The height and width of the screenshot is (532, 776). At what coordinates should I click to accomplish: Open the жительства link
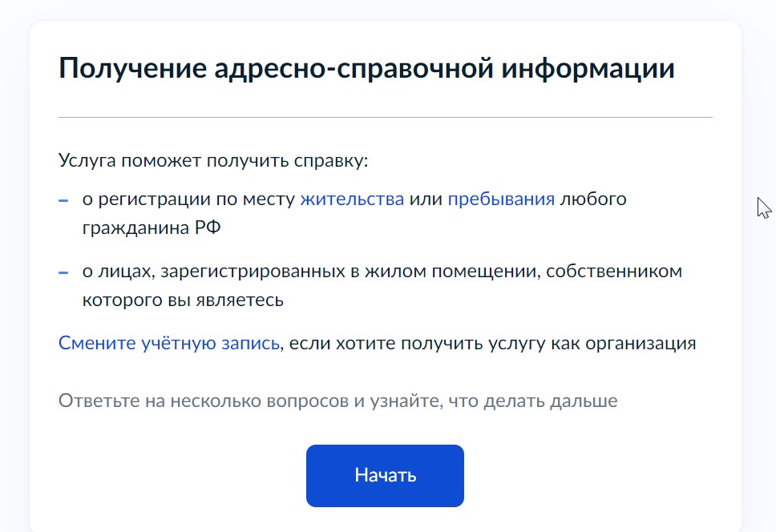coord(352,199)
